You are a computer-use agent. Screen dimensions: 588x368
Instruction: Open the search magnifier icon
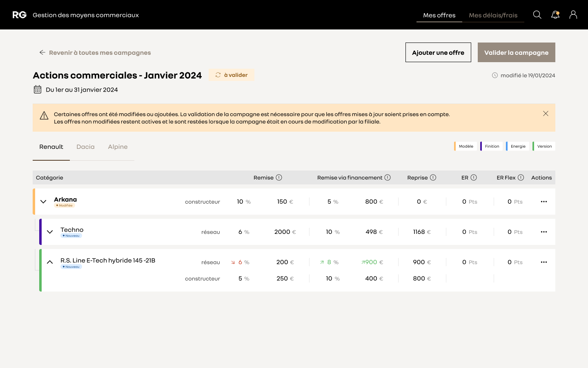(537, 15)
